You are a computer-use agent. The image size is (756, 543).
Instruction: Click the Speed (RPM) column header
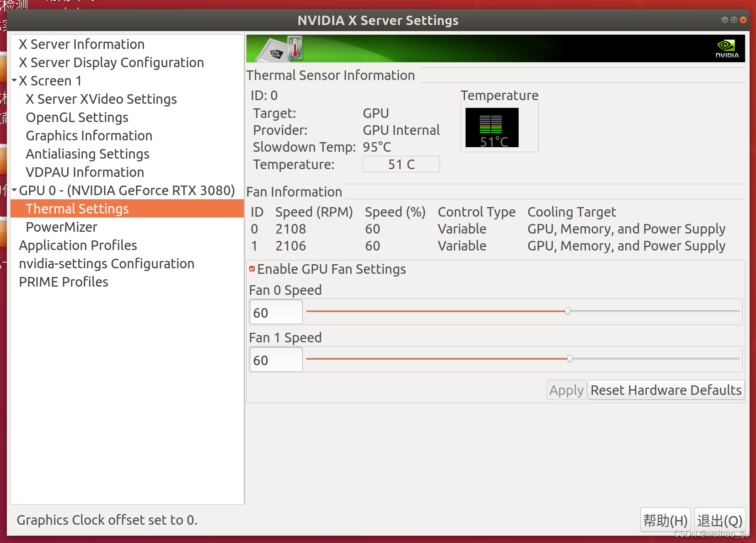tap(314, 212)
